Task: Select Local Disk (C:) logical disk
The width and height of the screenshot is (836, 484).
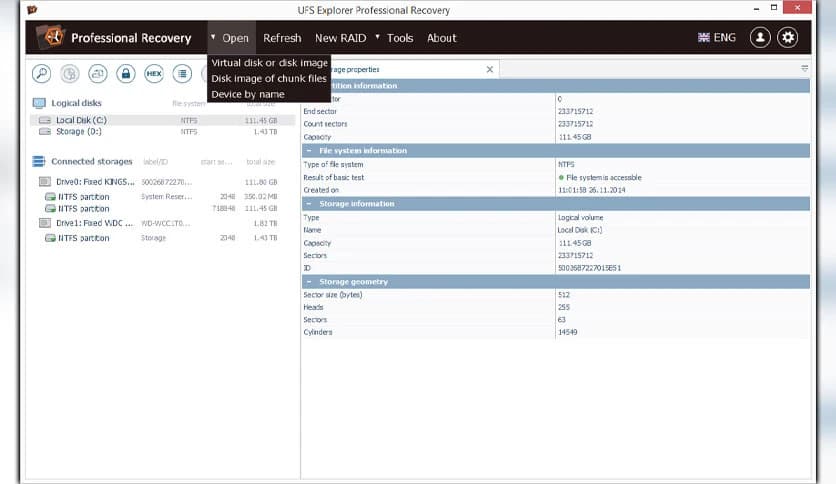Action: tap(80, 120)
